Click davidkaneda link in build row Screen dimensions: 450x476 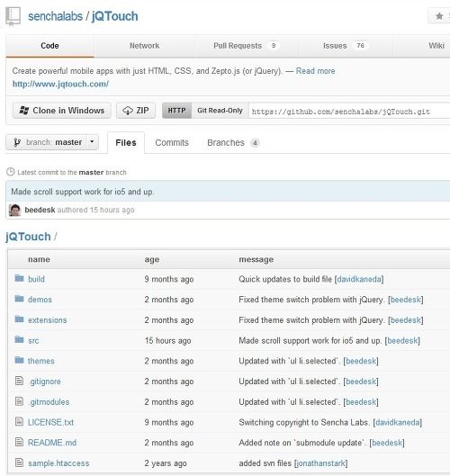359,279
